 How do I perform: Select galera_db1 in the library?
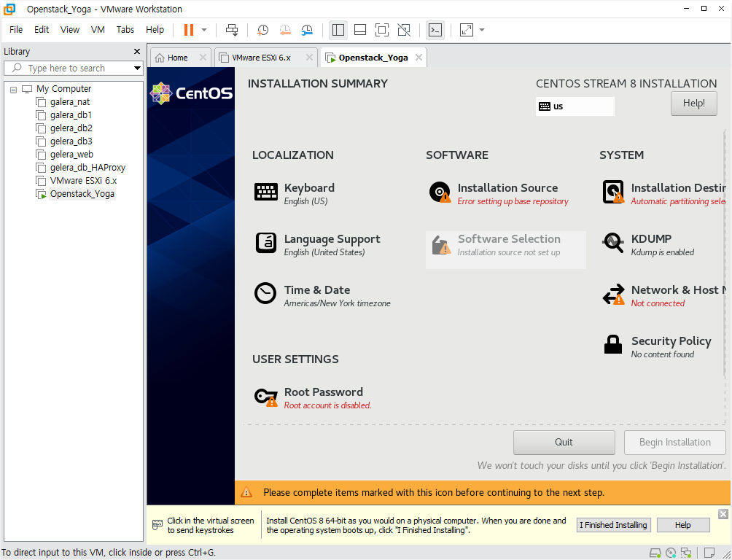coord(71,115)
